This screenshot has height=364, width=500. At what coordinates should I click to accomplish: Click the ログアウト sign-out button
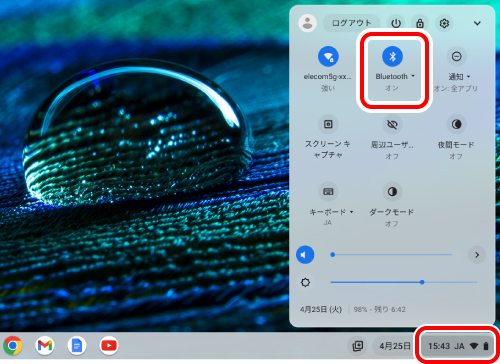(x=352, y=23)
